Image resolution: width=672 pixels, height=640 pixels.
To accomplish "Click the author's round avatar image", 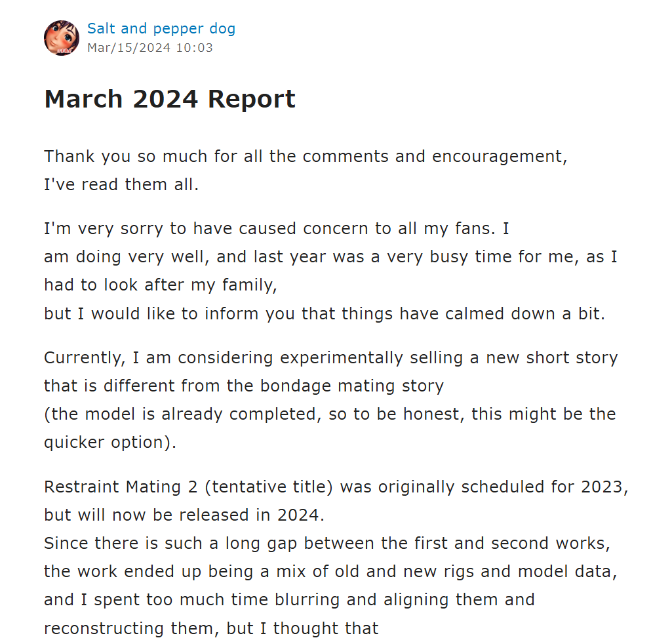I will pyautogui.click(x=61, y=38).
